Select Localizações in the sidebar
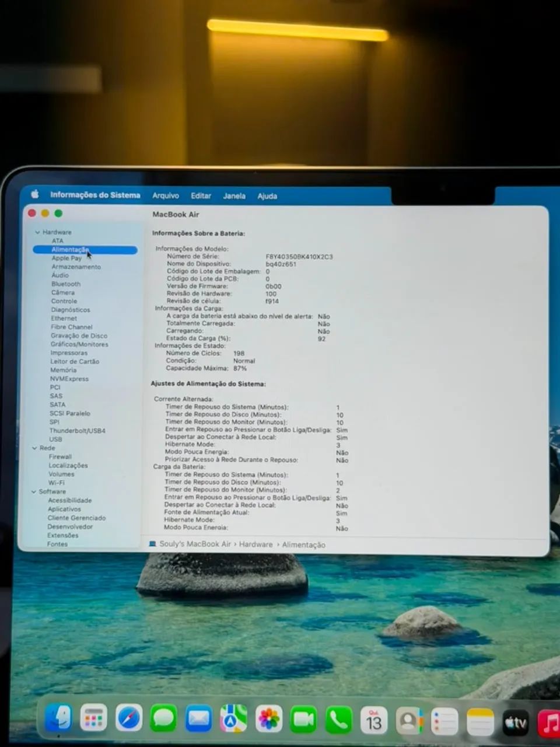Viewport: 560px width, 747px height. (x=68, y=466)
